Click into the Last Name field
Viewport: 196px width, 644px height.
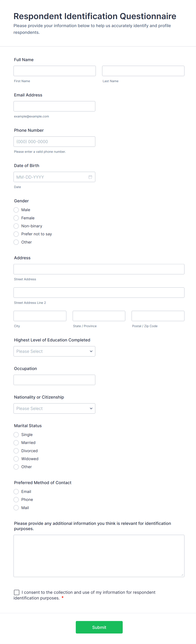pyautogui.click(x=143, y=71)
